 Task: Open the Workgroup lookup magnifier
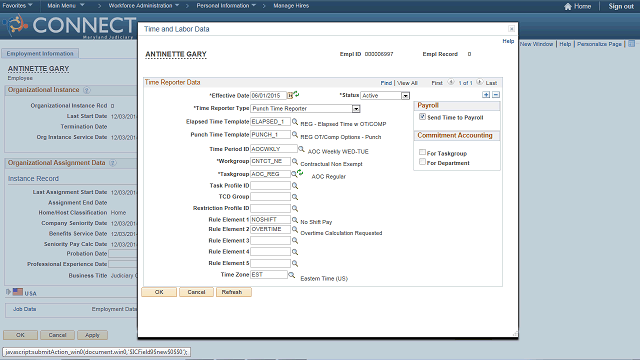295,161
